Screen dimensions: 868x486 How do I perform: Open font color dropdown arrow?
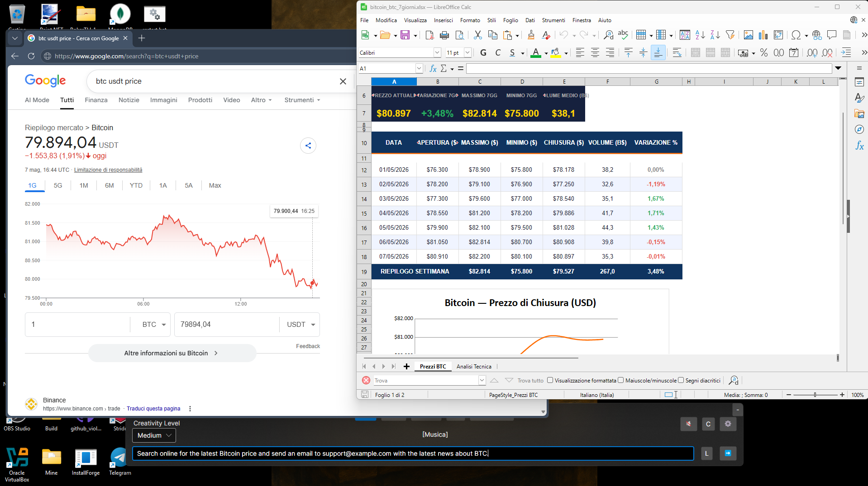(546, 53)
